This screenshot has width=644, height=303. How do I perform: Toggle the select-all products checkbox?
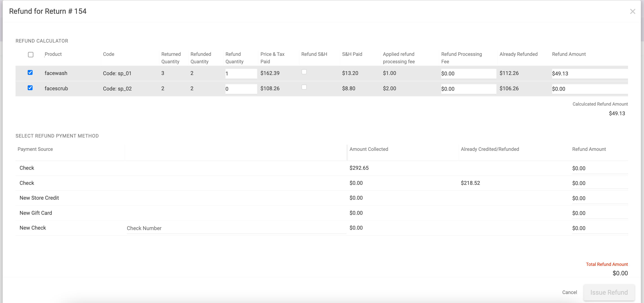[31, 54]
